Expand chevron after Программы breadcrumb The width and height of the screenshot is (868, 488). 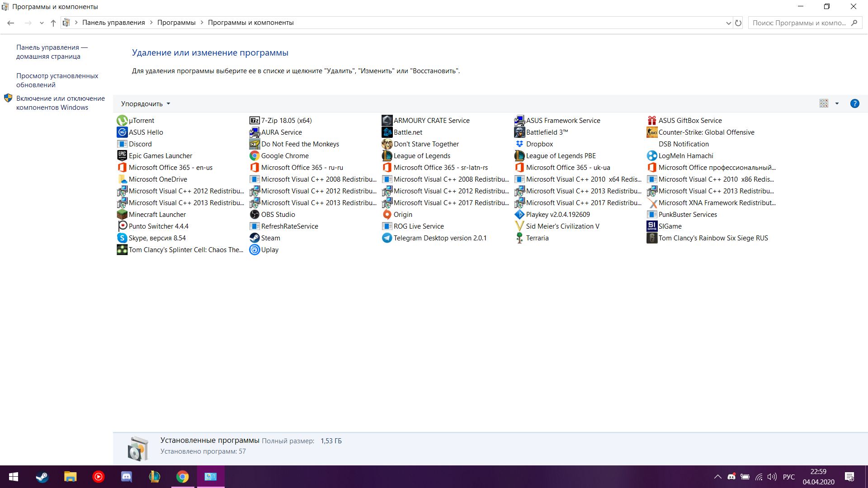(202, 23)
